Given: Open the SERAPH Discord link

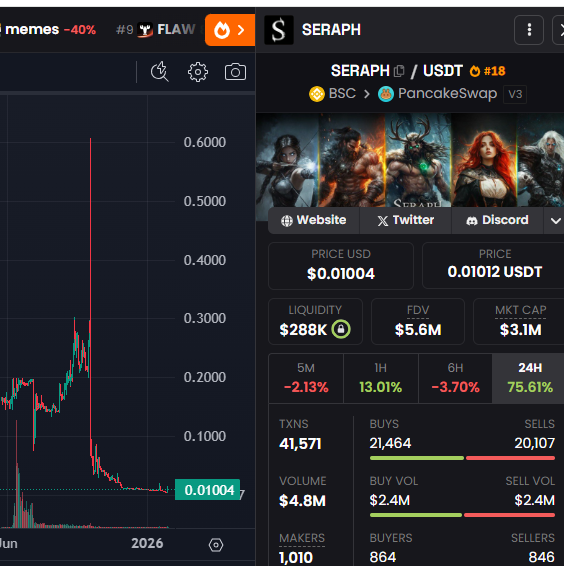Looking at the screenshot, I should (x=498, y=220).
